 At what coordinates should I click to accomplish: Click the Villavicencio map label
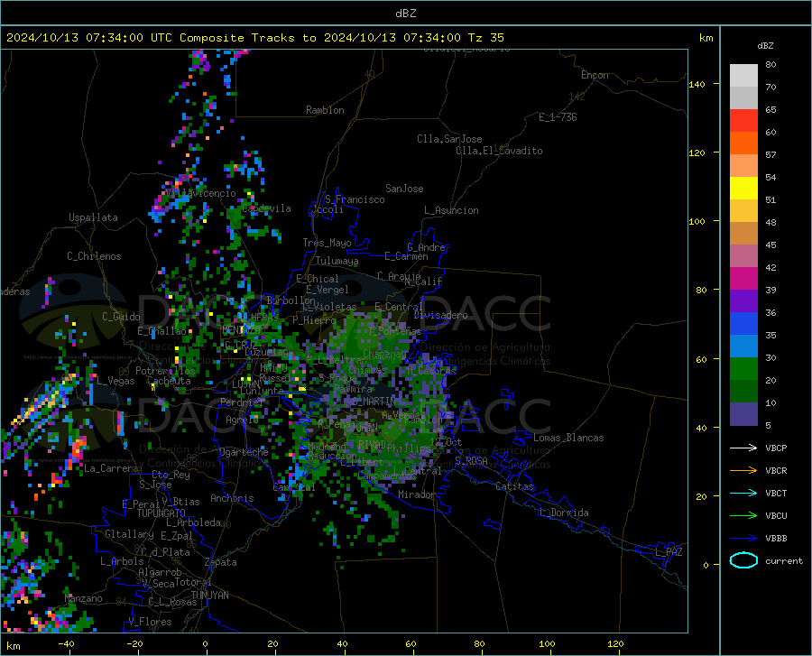(200, 193)
